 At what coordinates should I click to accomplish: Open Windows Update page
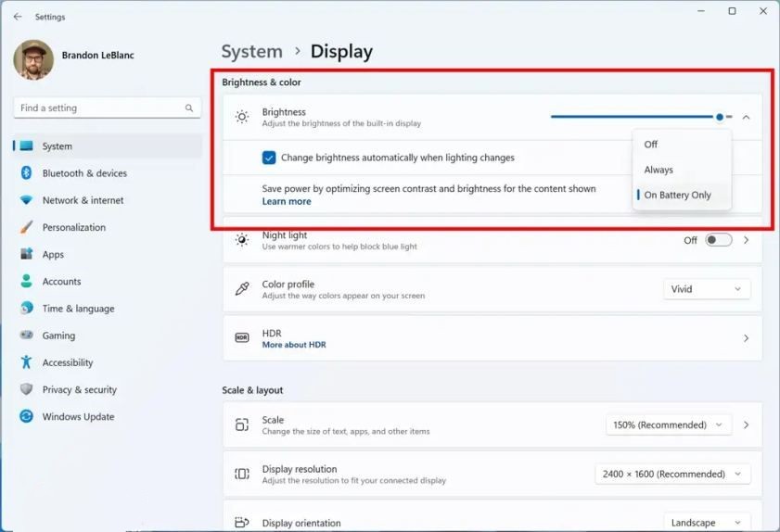78,417
